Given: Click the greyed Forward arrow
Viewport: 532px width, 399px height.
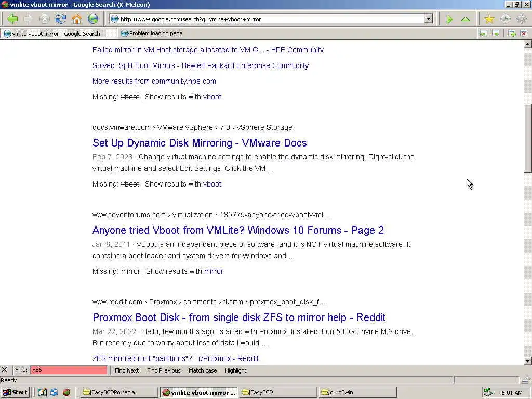Looking at the screenshot, I should point(28,19).
